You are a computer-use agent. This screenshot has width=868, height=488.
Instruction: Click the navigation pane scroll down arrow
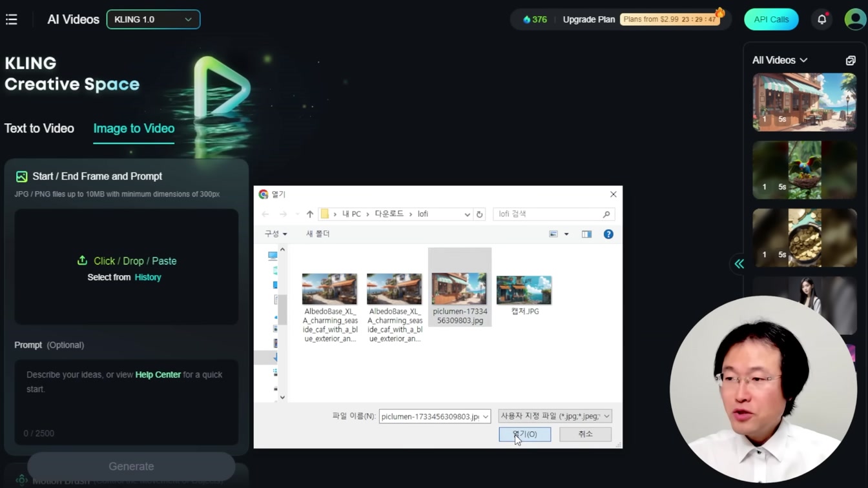[282, 397]
